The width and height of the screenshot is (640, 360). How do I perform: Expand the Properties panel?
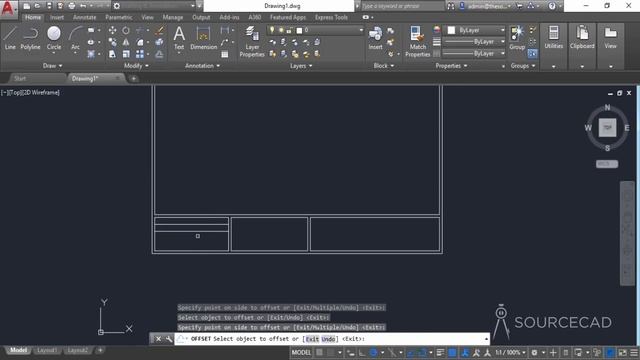(451, 66)
